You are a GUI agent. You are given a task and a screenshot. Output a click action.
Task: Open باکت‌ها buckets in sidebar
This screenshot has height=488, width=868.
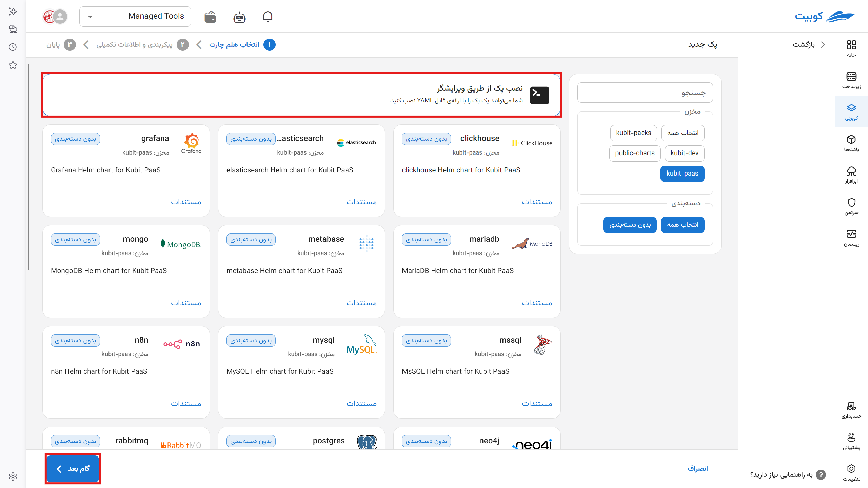click(851, 143)
